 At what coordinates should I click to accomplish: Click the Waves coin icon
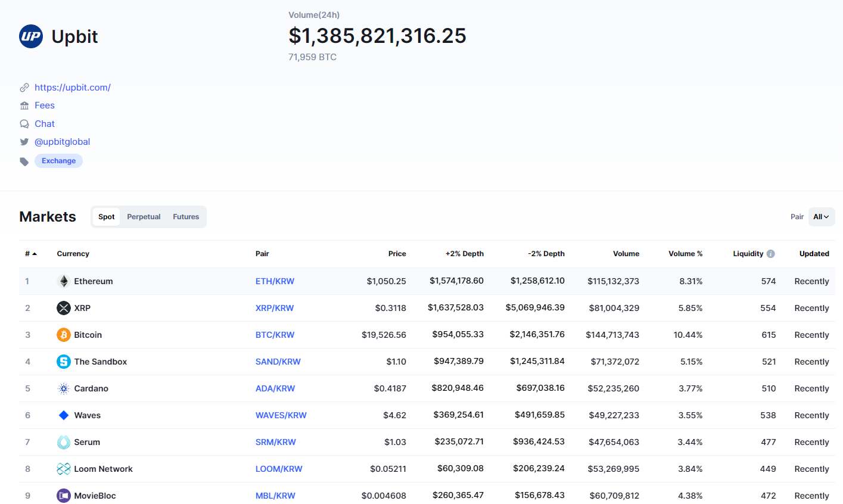click(64, 415)
